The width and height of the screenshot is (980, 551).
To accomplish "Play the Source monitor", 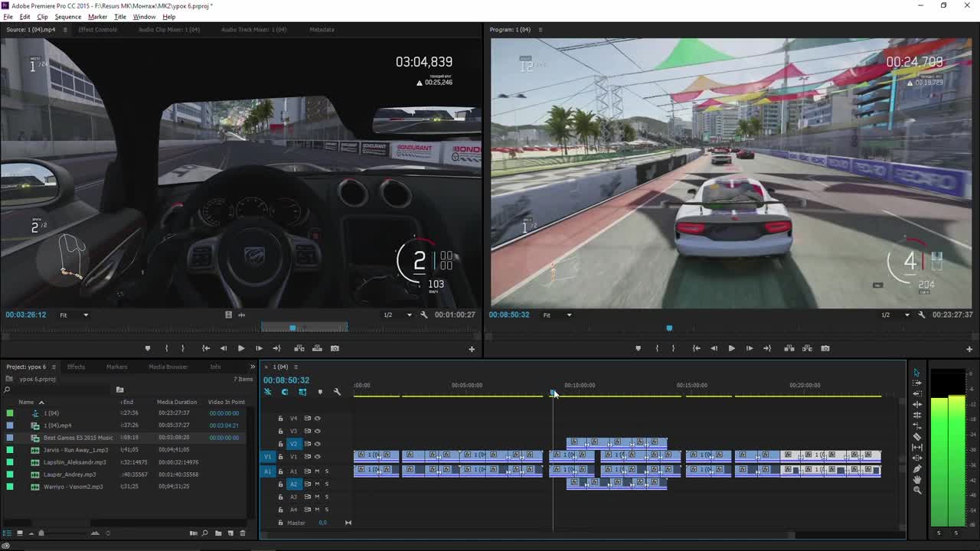I will 241,348.
